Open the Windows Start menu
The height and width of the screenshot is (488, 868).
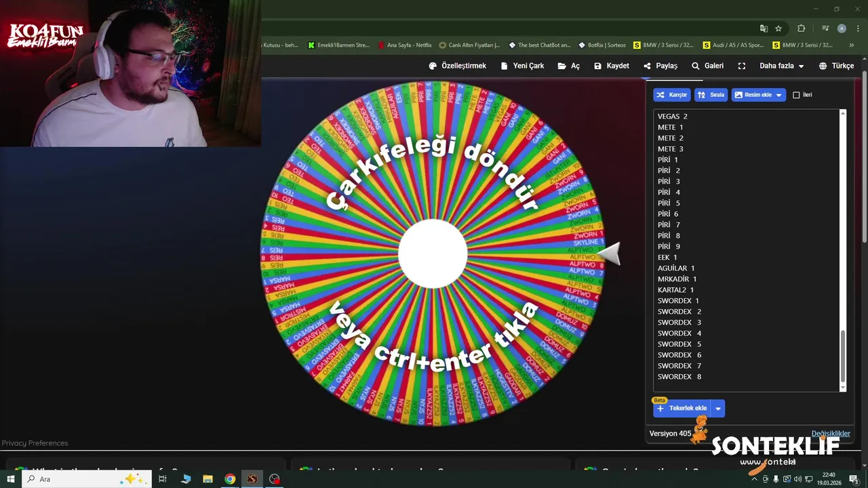pyautogui.click(x=11, y=479)
